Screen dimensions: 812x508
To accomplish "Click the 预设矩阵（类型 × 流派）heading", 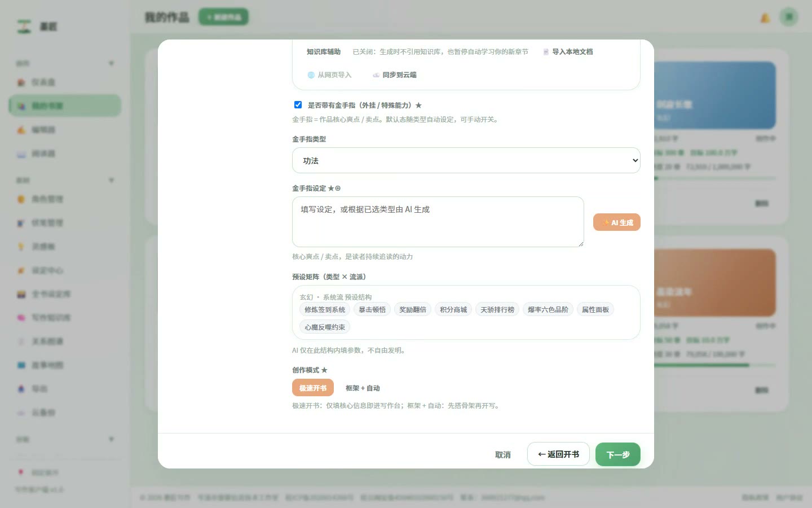I will pyautogui.click(x=330, y=277).
